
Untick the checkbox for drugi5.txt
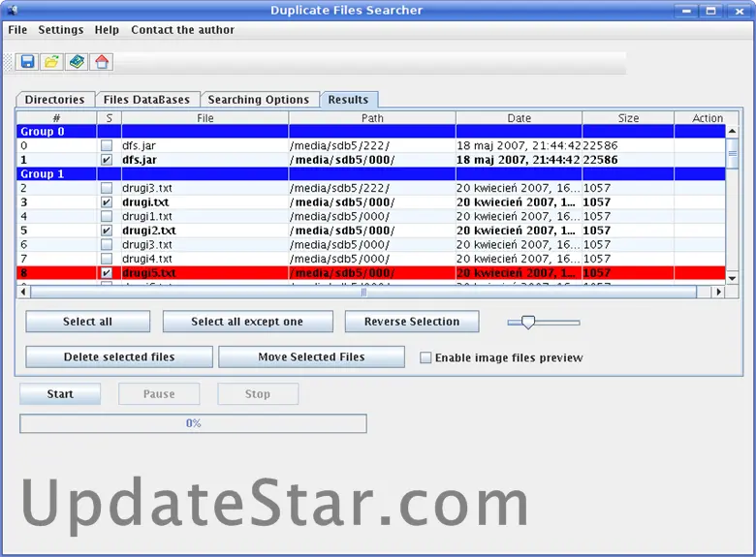(107, 273)
